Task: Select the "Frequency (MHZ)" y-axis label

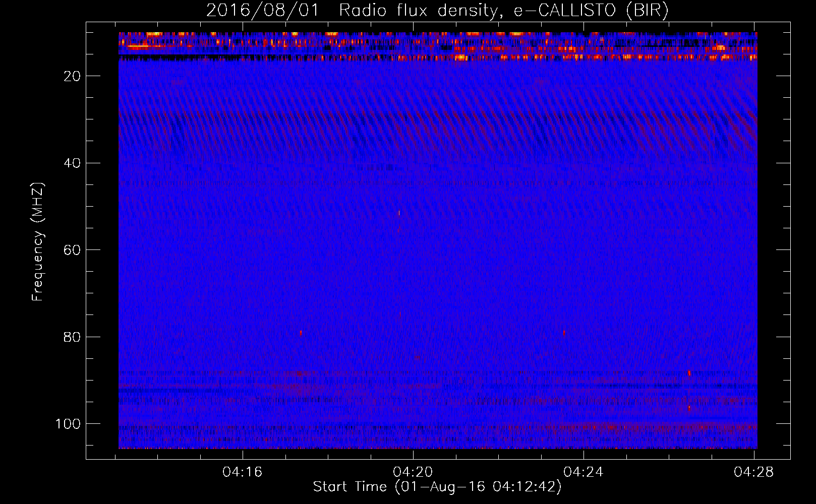Action: pyautogui.click(x=38, y=241)
